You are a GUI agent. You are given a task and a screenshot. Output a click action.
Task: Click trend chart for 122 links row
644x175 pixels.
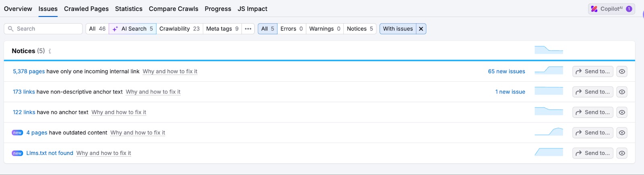point(549,111)
